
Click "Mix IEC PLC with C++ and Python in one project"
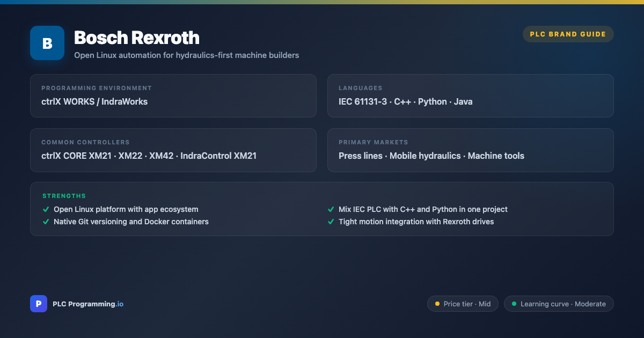click(x=423, y=209)
